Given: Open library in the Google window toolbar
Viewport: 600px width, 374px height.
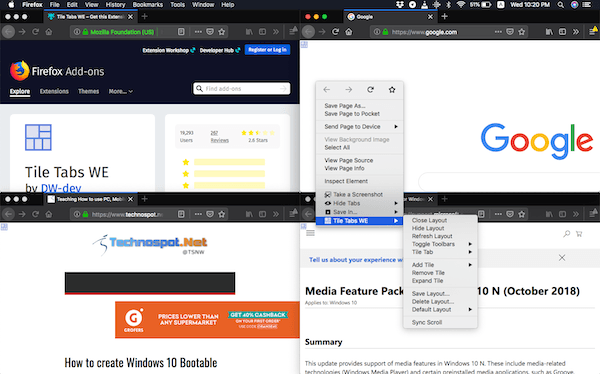Looking at the screenshot, I should [x=549, y=32].
